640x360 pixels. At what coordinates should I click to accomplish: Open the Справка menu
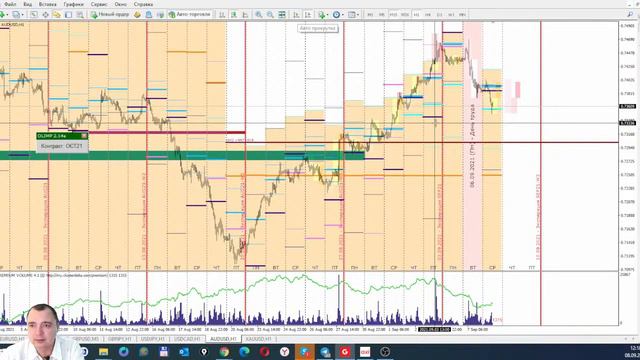[143, 4]
